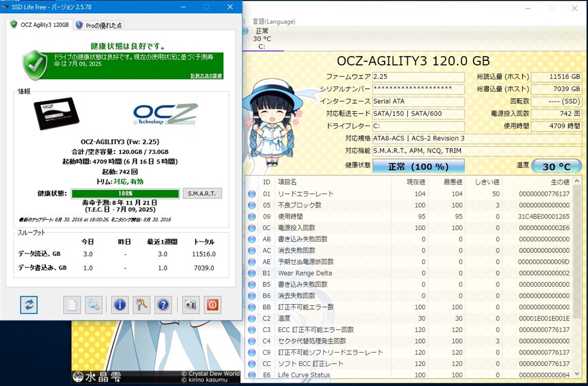Click status orb for 使用時間 SMART row
The height and width of the screenshot is (386, 588).
(252, 216)
